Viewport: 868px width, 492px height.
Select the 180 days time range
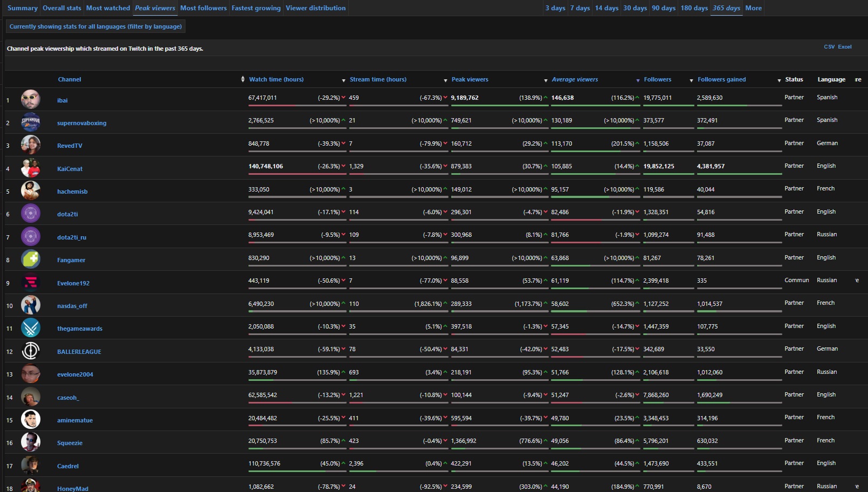pyautogui.click(x=694, y=8)
